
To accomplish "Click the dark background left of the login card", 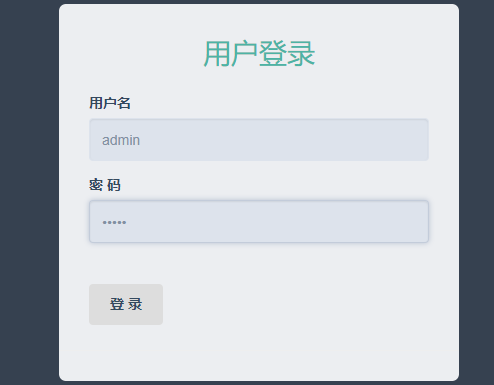I will (29, 192).
